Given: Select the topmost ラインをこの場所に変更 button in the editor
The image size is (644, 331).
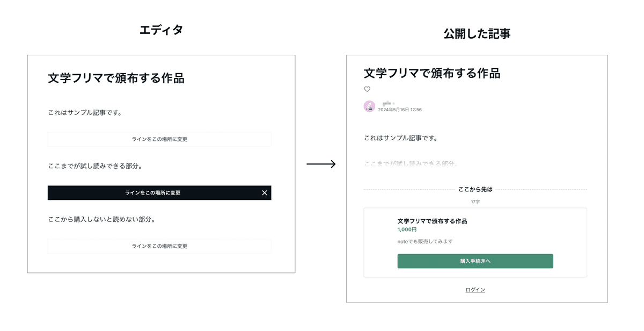Looking at the screenshot, I should point(159,139).
